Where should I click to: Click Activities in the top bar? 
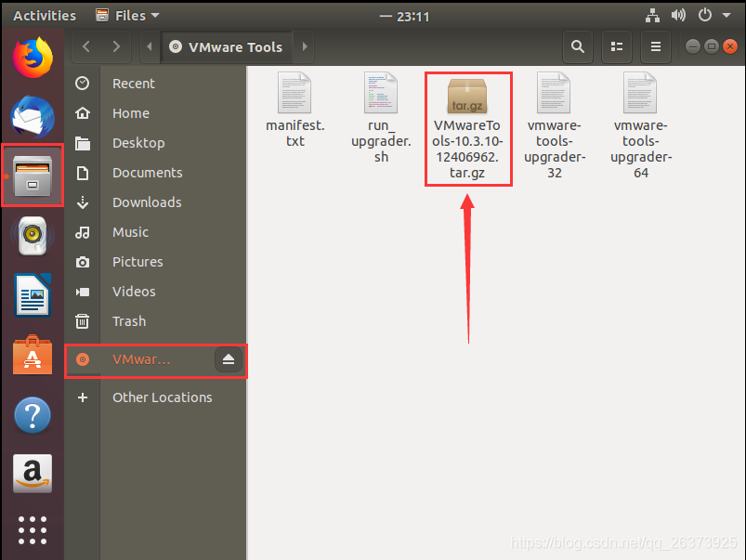[45, 16]
